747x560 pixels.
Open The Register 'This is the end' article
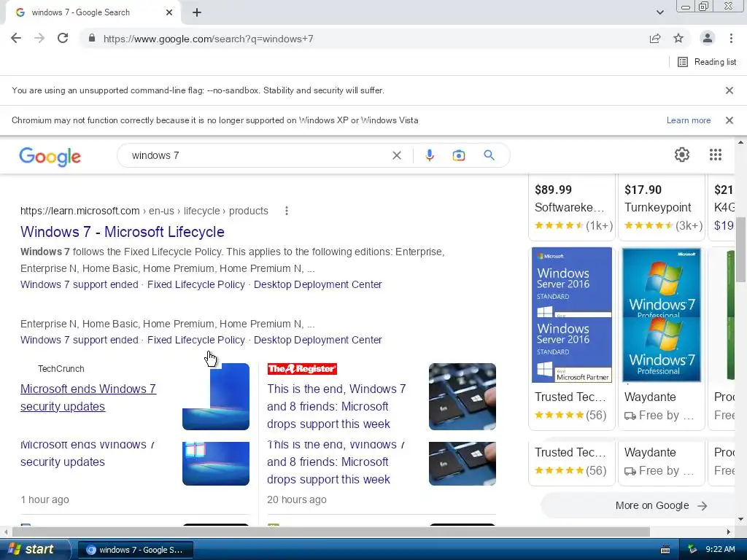[336, 406]
